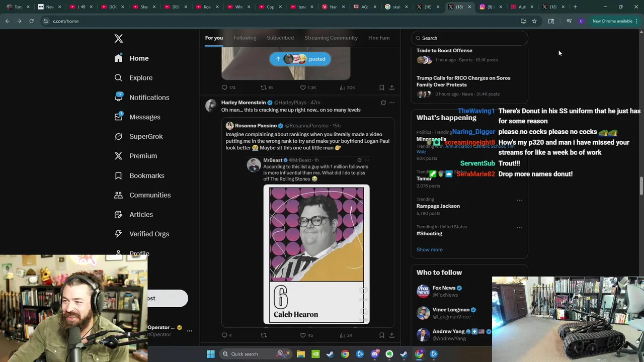
Task: Open the MrBeast quoted post name
Action: click(273, 160)
